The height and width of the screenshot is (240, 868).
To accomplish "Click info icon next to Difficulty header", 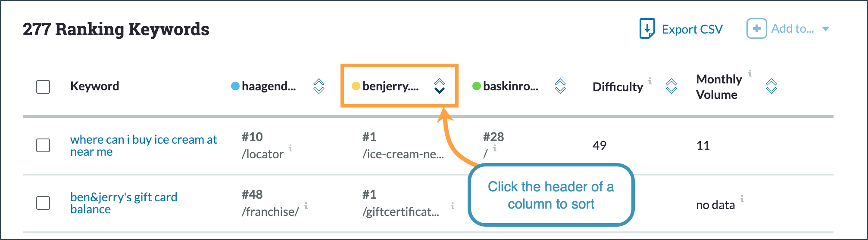I will point(650,80).
